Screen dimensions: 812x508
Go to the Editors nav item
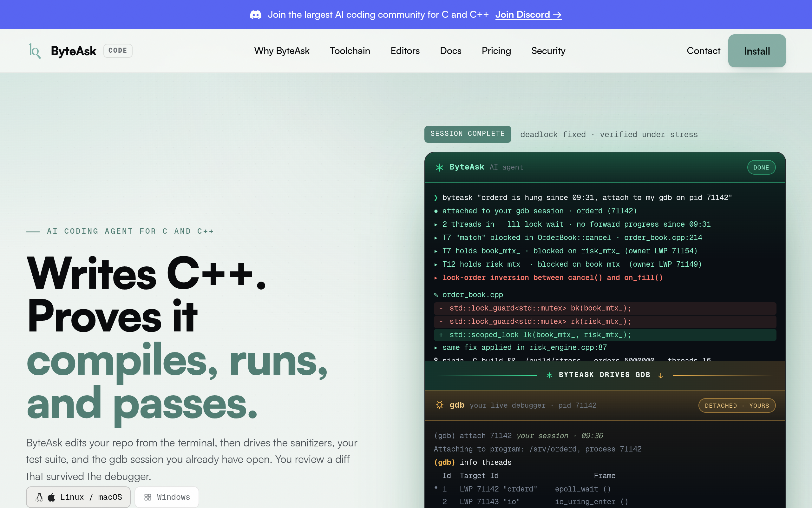pos(405,51)
